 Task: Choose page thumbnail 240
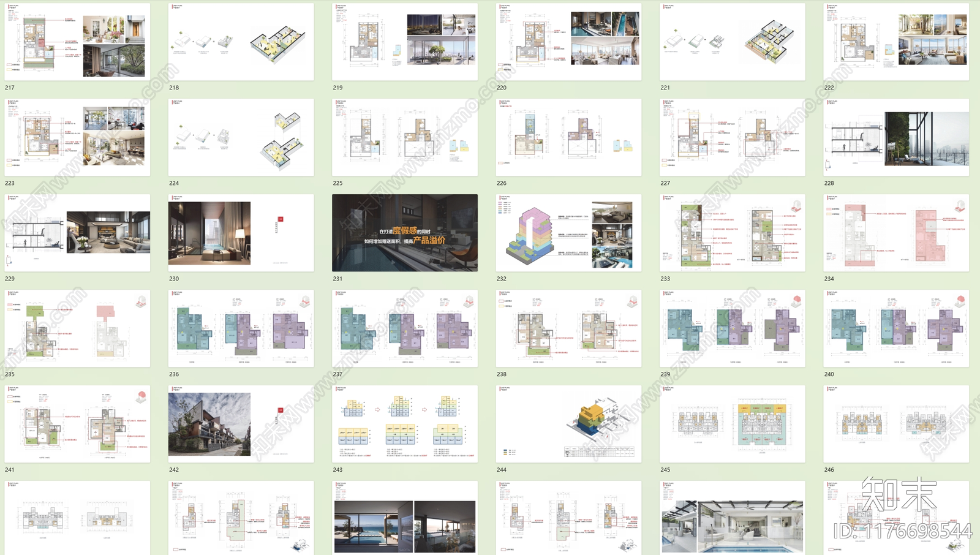(x=896, y=328)
